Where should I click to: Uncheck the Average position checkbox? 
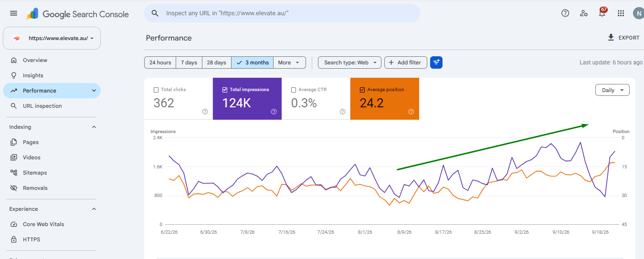click(362, 90)
